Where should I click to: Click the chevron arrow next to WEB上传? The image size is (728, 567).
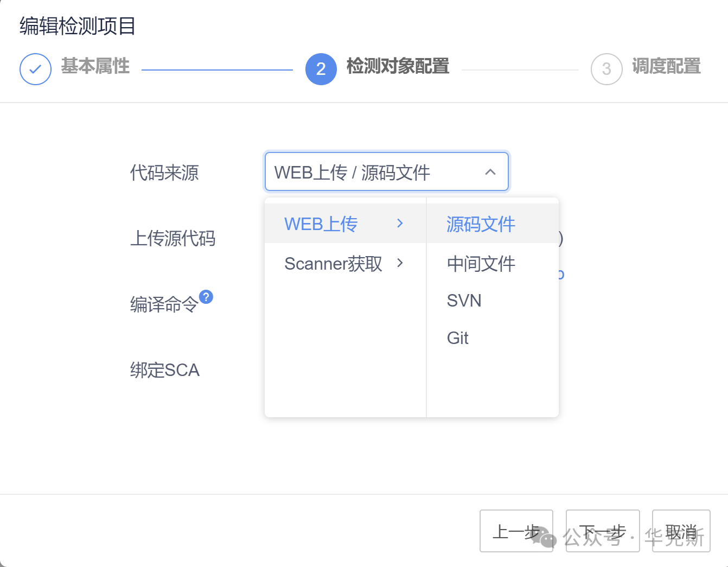400,223
